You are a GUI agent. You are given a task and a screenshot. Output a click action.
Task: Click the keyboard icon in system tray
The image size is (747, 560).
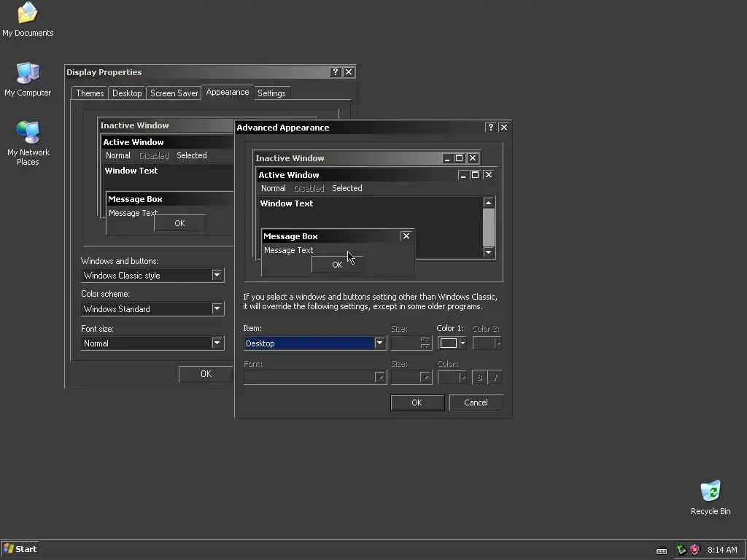click(x=661, y=550)
